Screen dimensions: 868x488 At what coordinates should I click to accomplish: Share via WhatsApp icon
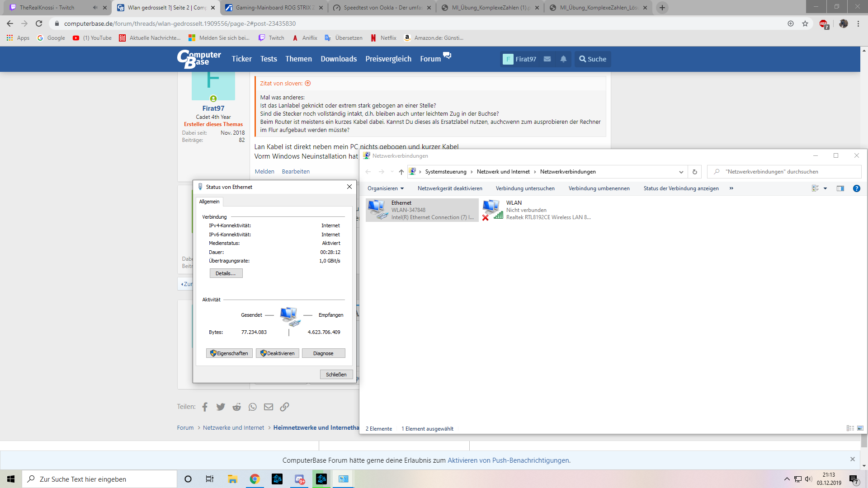click(x=252, y=407)
